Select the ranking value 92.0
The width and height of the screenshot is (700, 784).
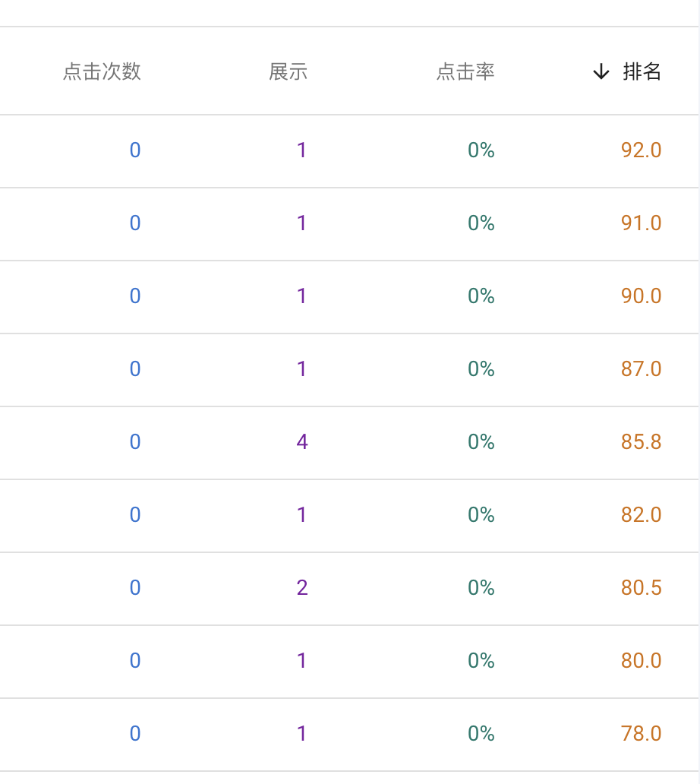pyautogui.click(x=641, y=150)
